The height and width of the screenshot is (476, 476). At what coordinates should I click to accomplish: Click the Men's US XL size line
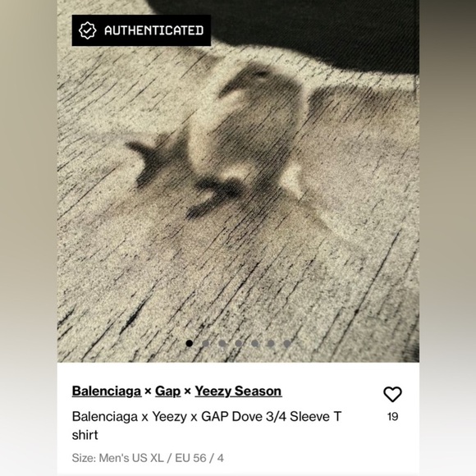[148, 458]
